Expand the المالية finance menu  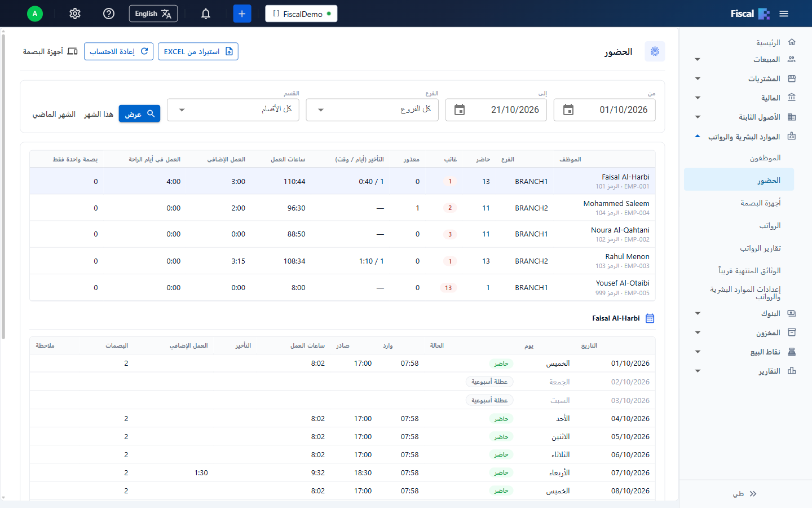(744, 98)
